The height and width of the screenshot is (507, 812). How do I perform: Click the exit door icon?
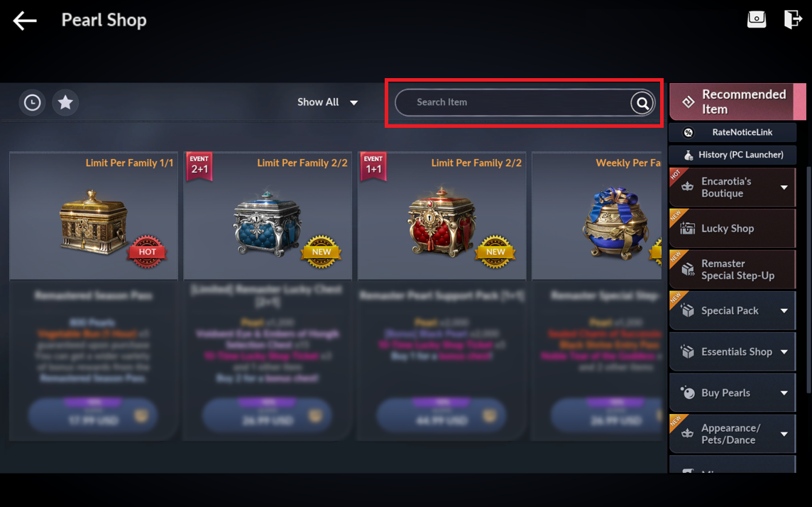tap(793, 19)
